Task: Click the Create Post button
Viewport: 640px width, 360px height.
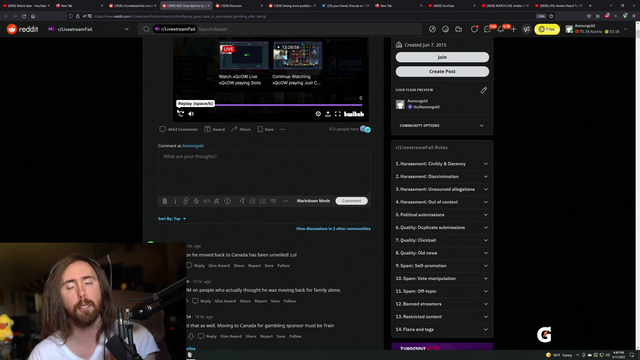Action: point(442,71)
